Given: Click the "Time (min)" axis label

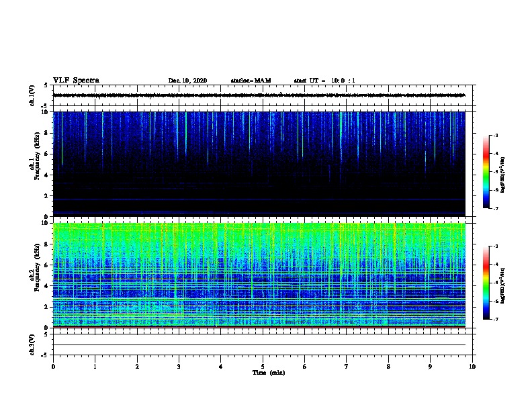Looking at the screenshot, I should pos(269,373).
